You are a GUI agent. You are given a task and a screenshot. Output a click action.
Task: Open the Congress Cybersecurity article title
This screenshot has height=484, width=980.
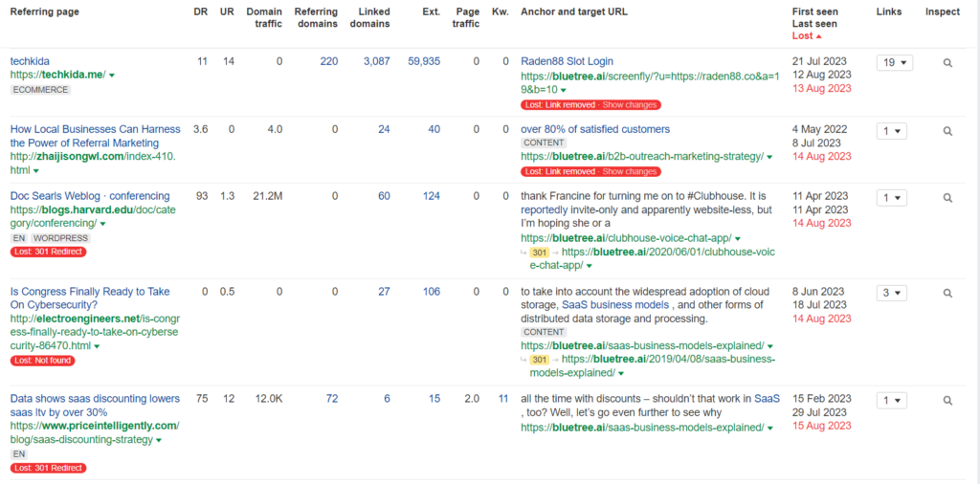(90, 297)
